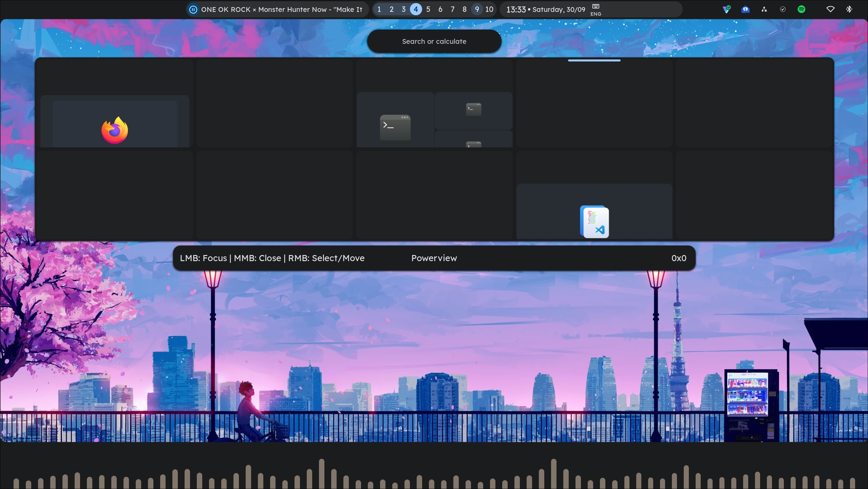This screenshot has height=489, width=868.
Task: Focus the VS Code window in the overview
Action: (594, 222)
